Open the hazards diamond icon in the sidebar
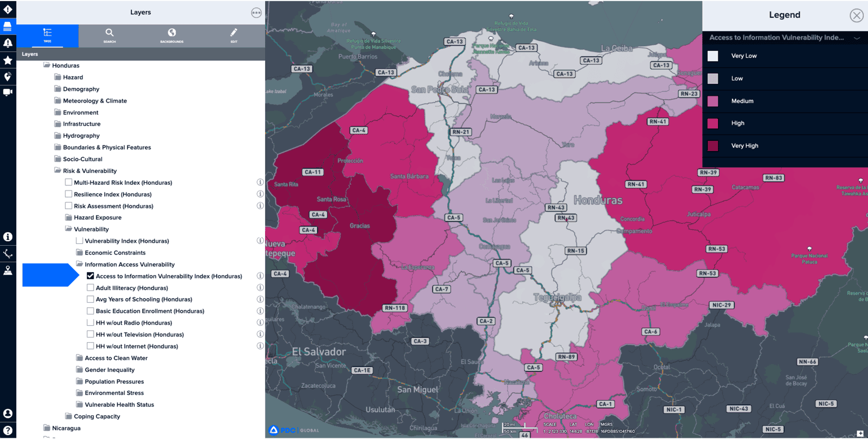Viewport: 868px width, 439px height. point(8,9)
